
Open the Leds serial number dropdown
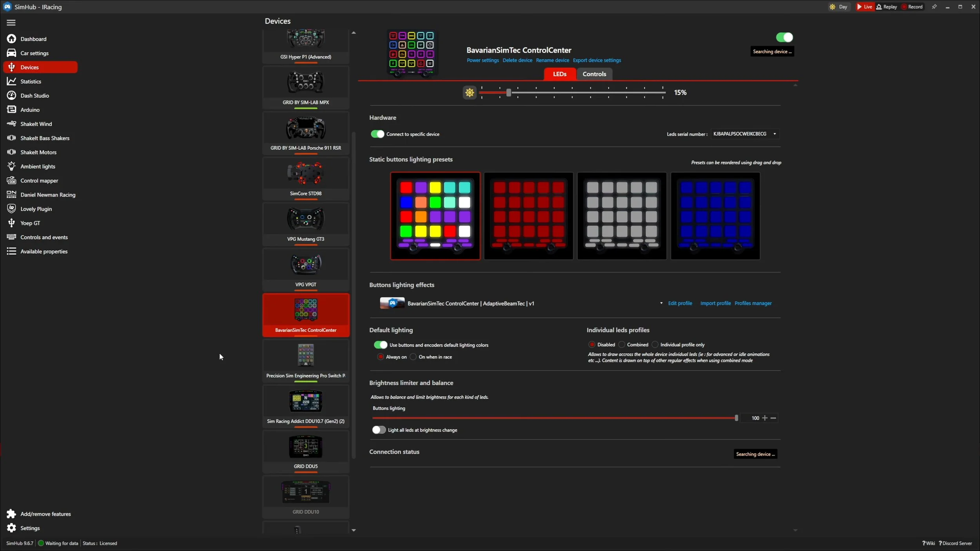pyautogui.click(x=745, y=134)
